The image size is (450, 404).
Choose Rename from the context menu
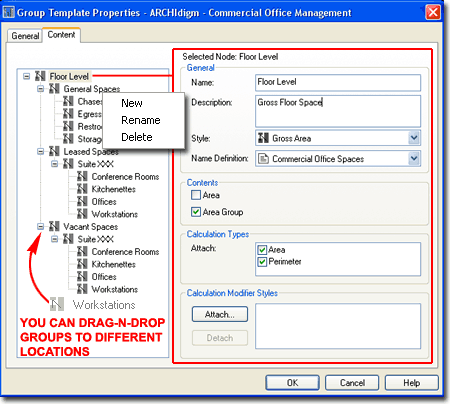click(x=141, y=120)
